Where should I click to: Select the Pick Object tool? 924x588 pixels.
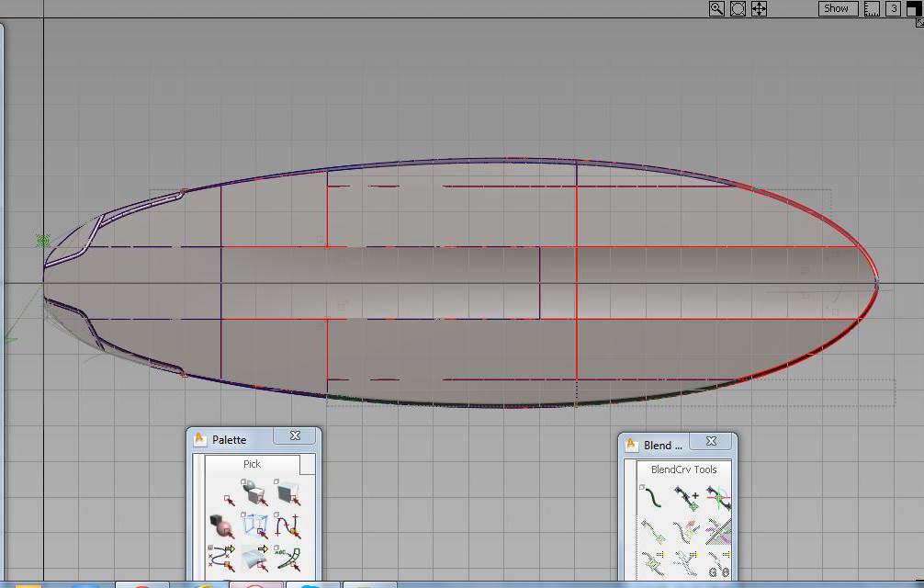pyautogui.click(x=254, y=494)
